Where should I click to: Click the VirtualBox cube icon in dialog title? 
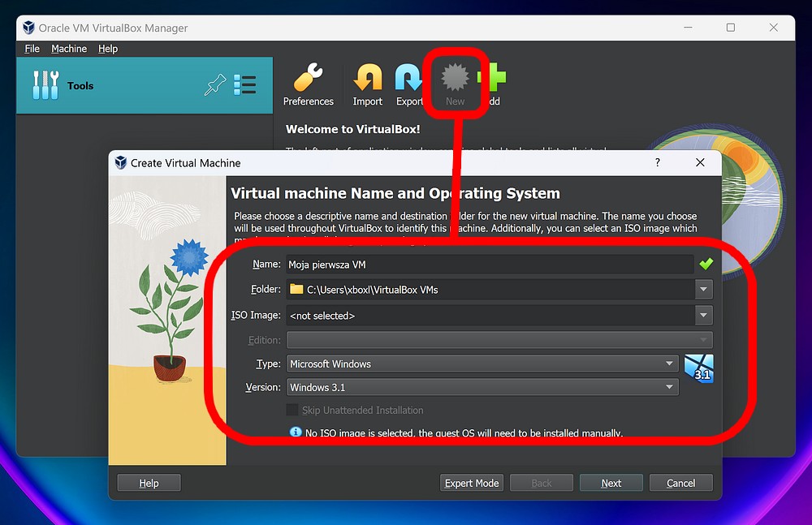pos(121,162)
